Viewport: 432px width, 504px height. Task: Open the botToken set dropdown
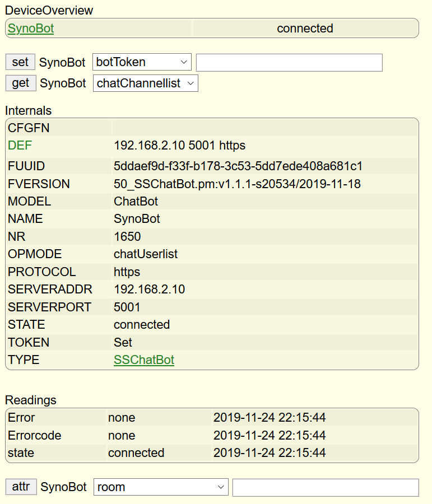(142, 62)
